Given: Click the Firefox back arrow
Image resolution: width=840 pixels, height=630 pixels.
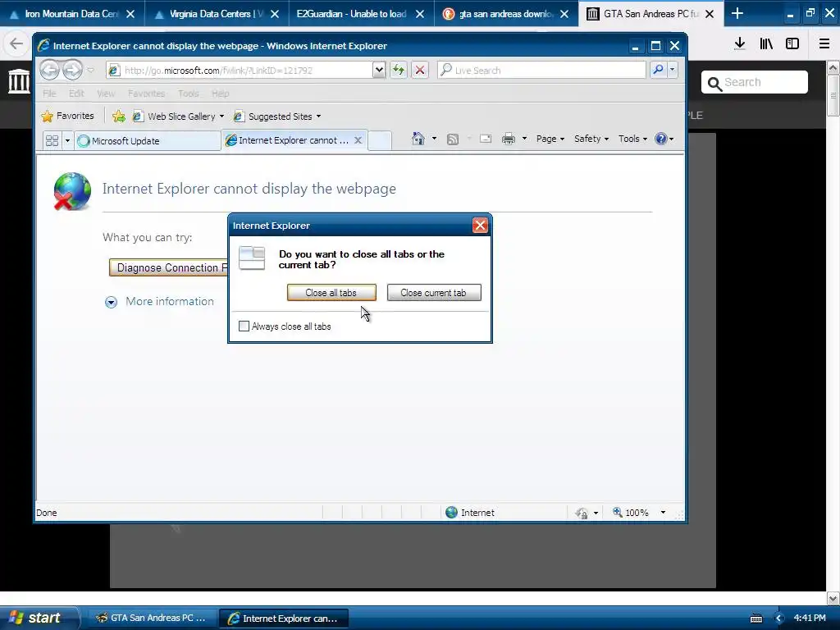Looking at the screenshot, I should [x=16, y=43].
